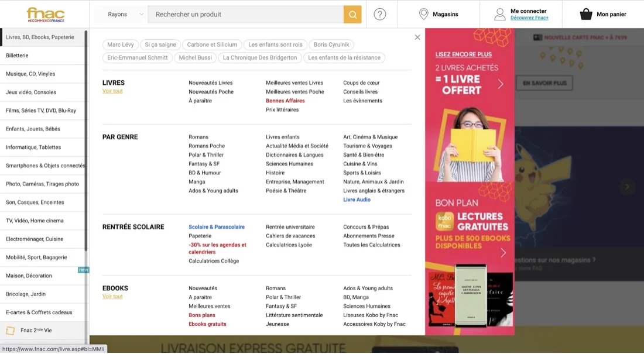Click the Marc Lévy suggestion chip

point(121,45)
